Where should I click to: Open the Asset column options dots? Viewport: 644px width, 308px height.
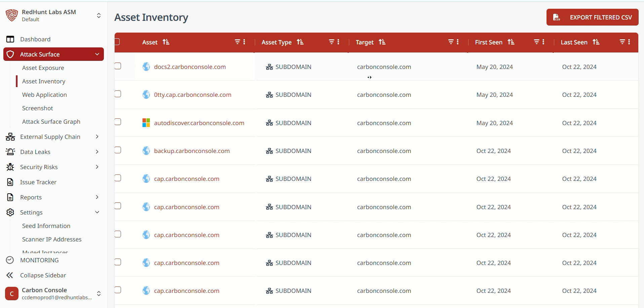[x=244, y=42]
